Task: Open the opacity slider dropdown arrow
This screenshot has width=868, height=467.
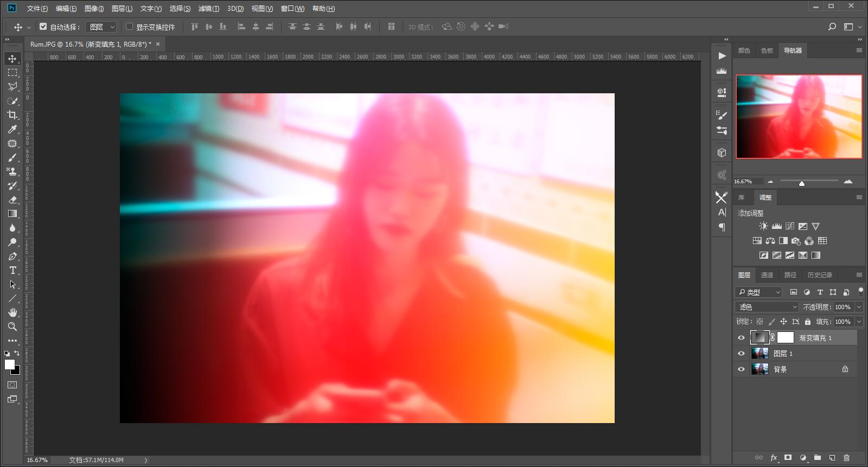Action: 859,307
